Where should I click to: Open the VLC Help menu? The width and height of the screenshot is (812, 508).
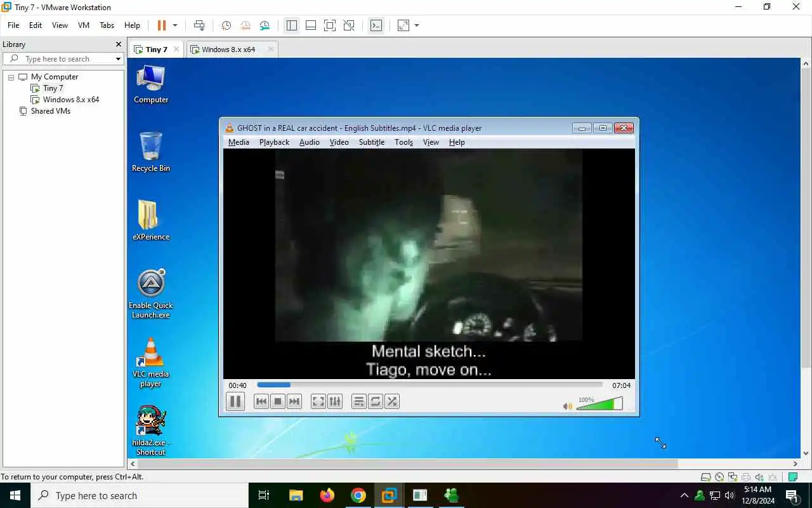(457, 142)
